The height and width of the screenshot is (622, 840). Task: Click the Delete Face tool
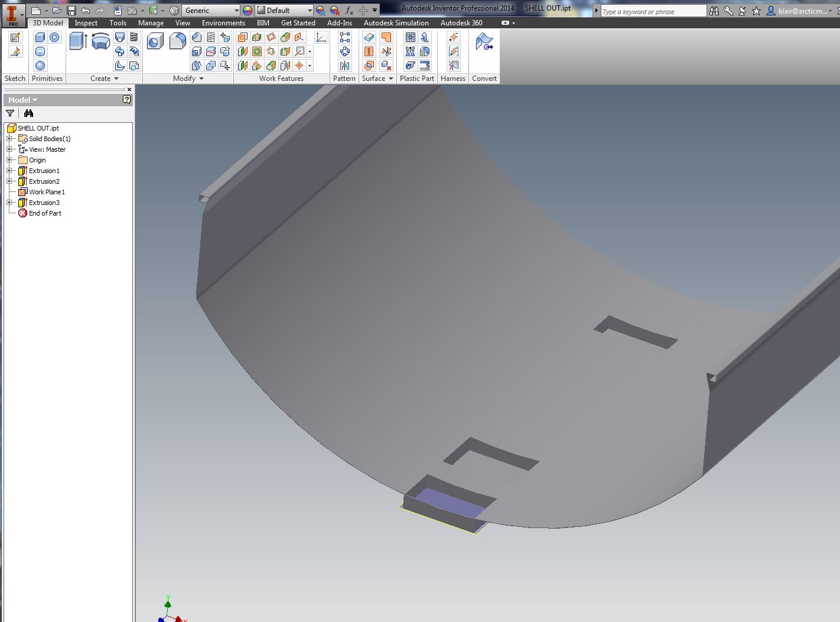[386, 66]
